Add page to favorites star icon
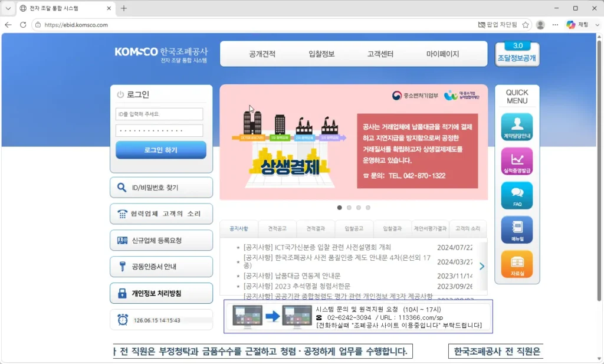Viewport: 604px width, 364px height. (526, 25)
